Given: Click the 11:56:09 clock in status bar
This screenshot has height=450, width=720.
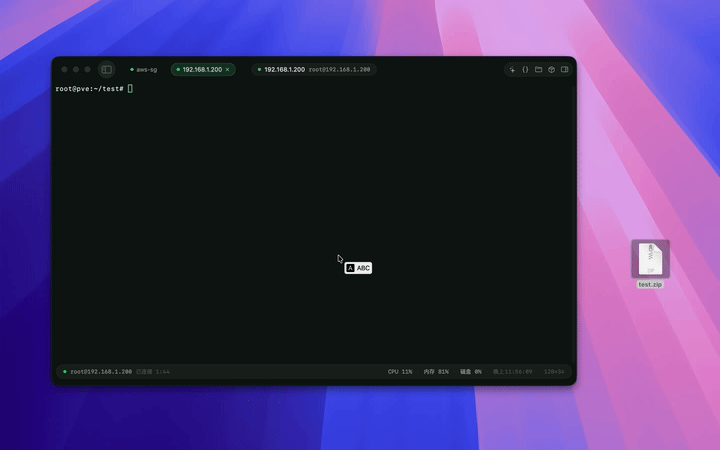Looking at the screenshot, I should coord(512,372).
